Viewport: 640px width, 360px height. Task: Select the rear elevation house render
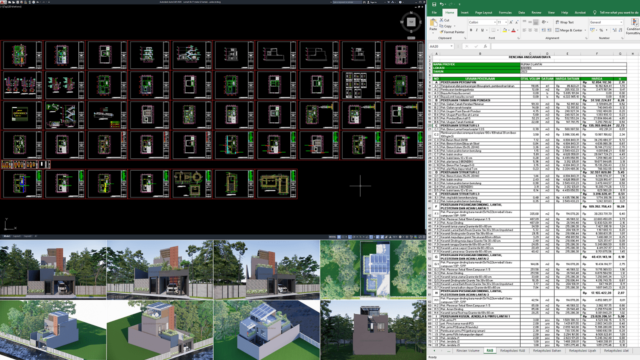tap(373, 330)
